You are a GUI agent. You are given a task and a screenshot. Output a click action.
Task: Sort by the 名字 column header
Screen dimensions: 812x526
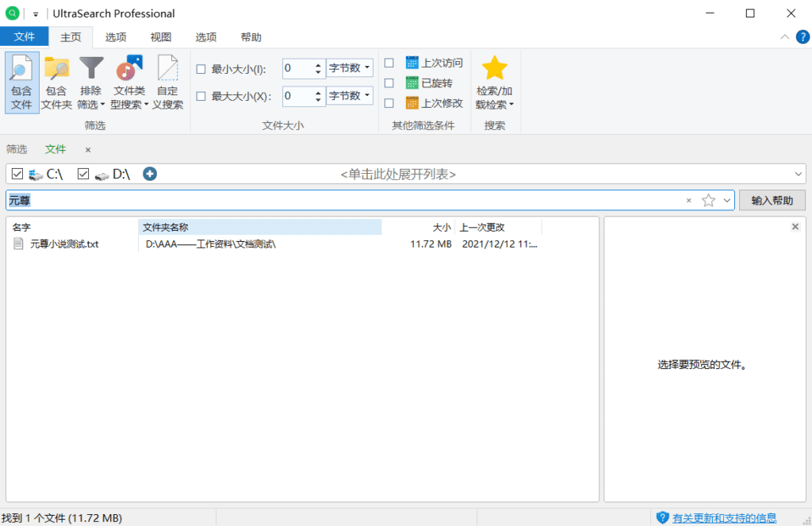click(x=72, y=227)
